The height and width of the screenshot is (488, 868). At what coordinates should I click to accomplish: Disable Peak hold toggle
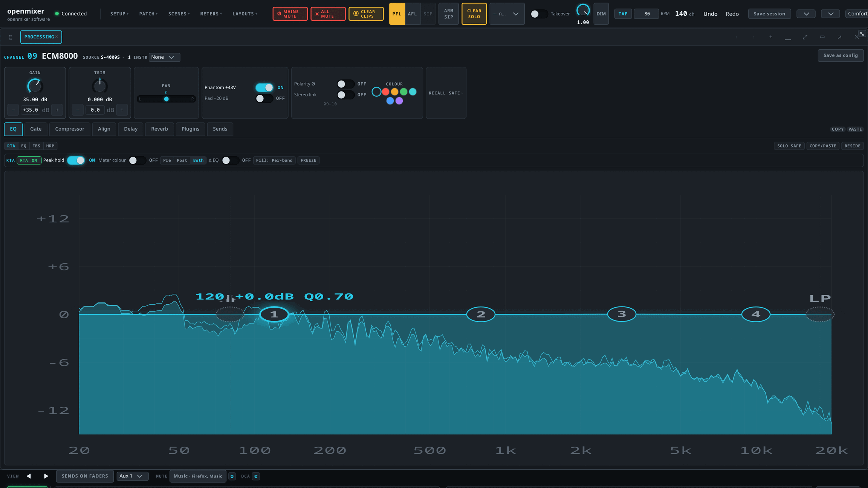click(x=76, y=160)
